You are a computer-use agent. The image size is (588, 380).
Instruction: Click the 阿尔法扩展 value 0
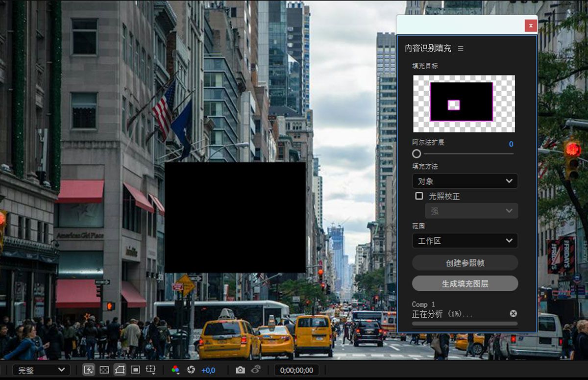click(x=511, y=144)
